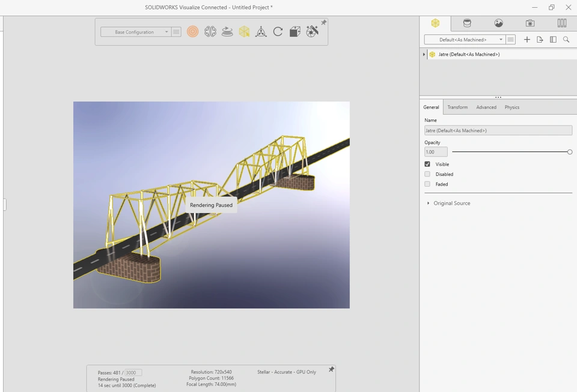Click the orange render target icon
Image resolution: width=577 pixels, height=392 pixels.
coord(192,32)
